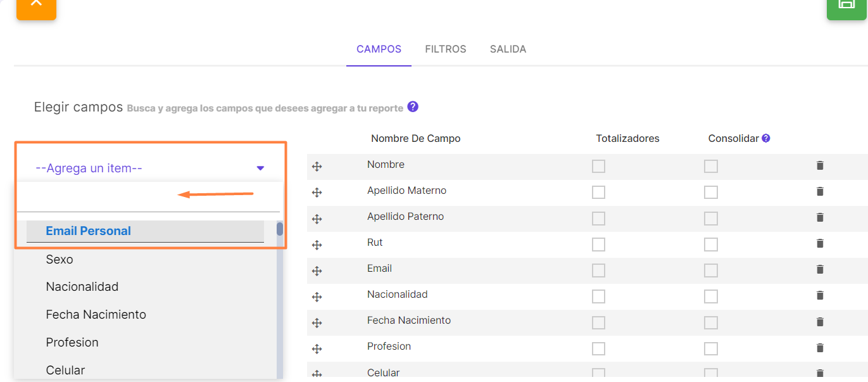Click move handle for Fecha Nacimiento table row

[x=317, y=322]
